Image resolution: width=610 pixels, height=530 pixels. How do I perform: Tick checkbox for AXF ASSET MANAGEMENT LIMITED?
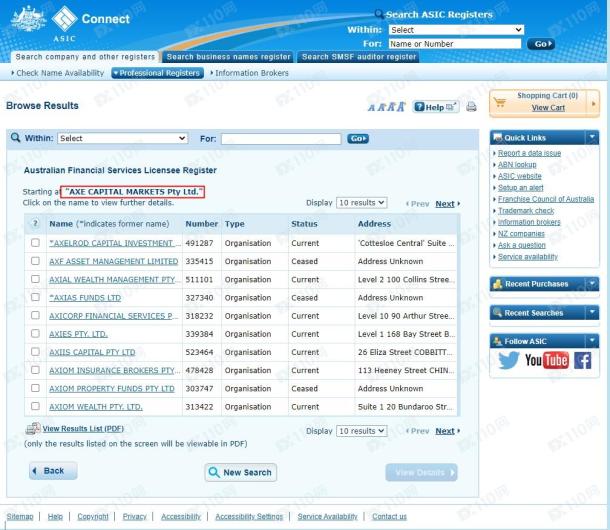coord(35,261)
